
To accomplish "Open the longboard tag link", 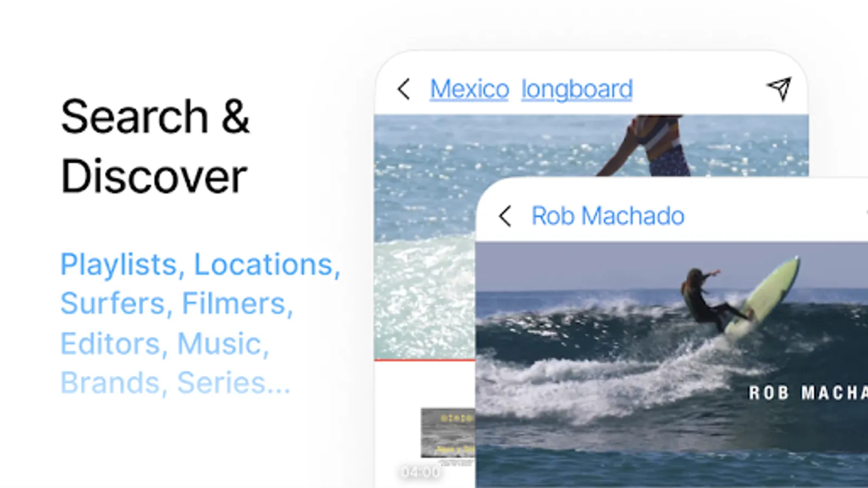I will click(x=577, y=90).
